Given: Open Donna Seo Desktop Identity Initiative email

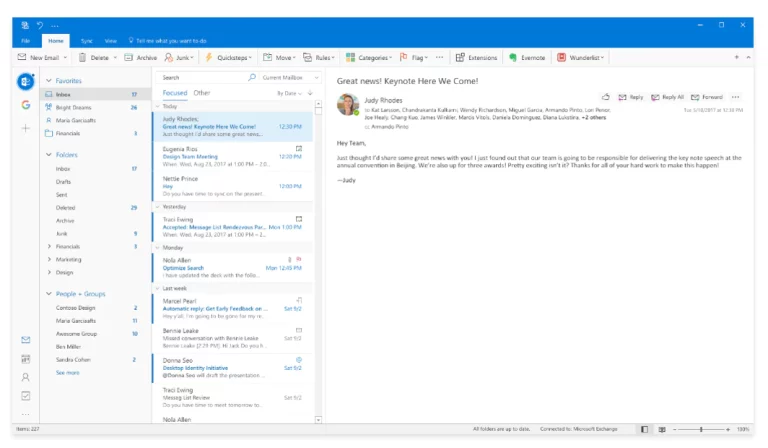Looking at the screenshot, I should coord(233,368).
